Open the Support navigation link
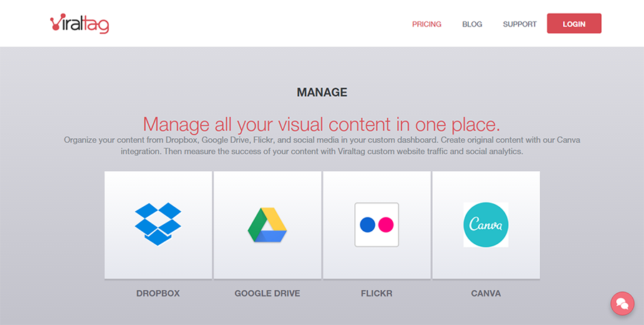Screen dimensions: 644x325 pos(519,24)
